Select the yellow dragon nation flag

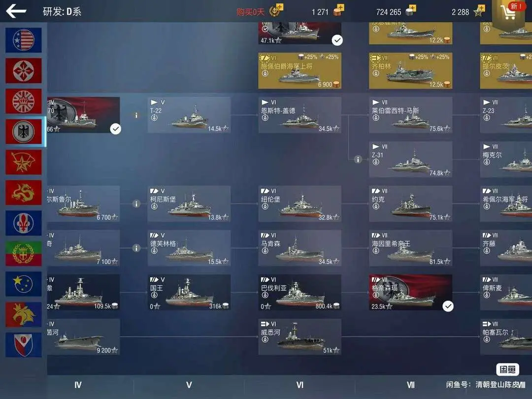24,193
